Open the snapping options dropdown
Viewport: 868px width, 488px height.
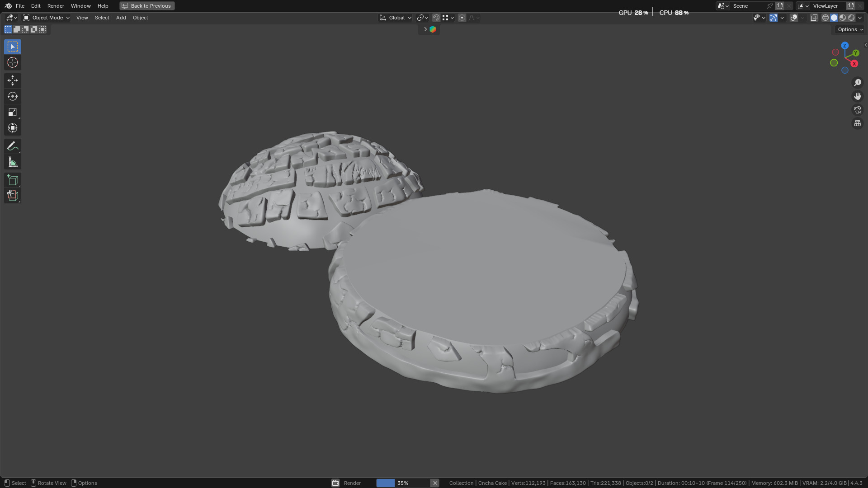[448, 18]
